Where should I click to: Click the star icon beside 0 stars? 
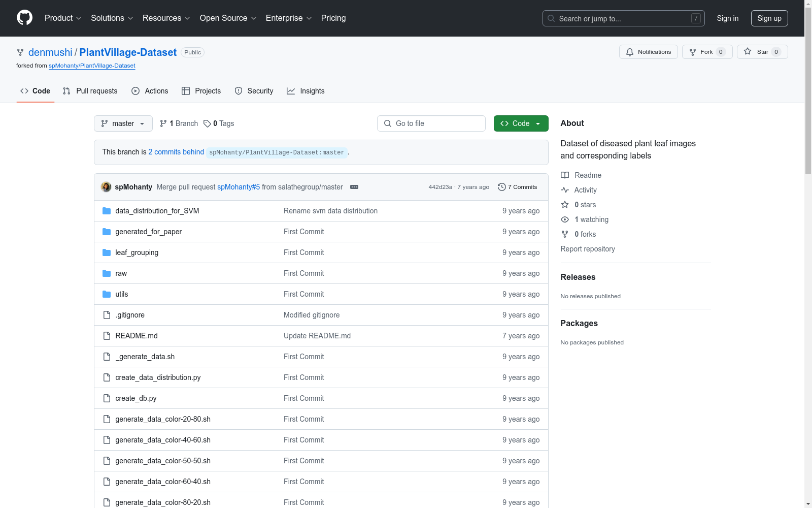pos(565,205)
